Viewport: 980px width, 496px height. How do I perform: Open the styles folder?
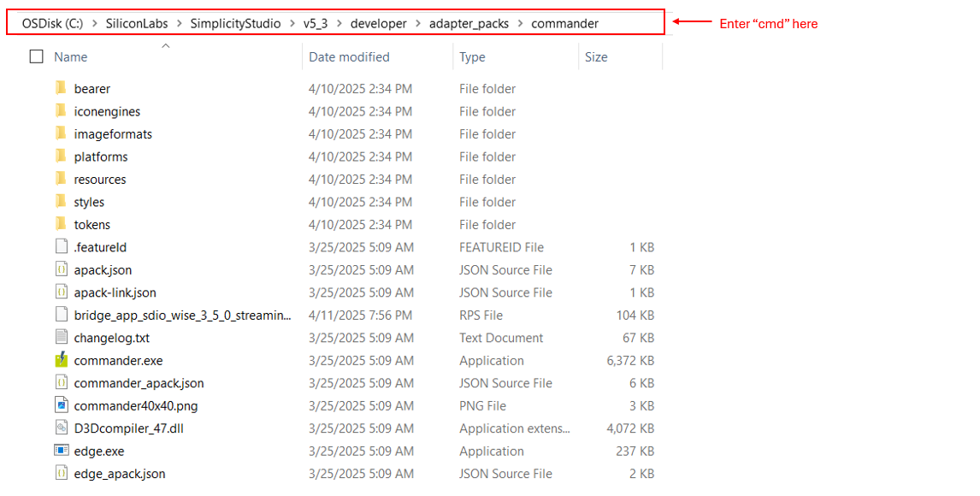point(89,202)
